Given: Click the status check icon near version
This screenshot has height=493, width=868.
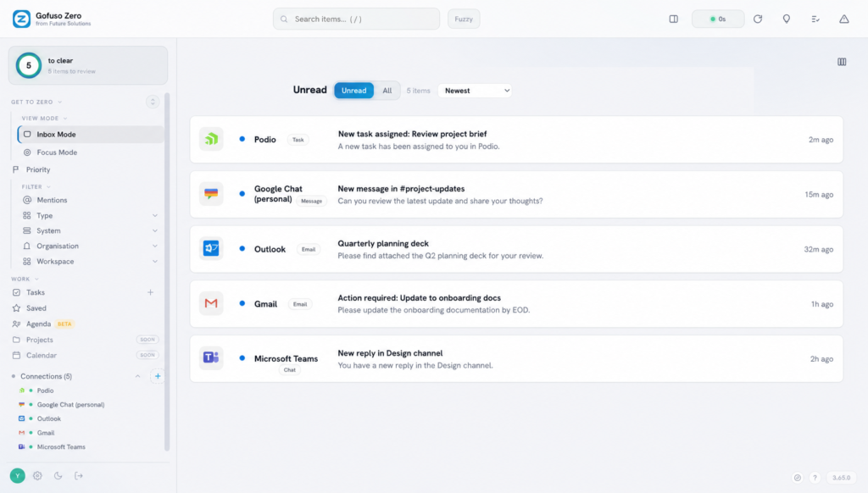Looking at the screenshot, I should pos(797,478).
